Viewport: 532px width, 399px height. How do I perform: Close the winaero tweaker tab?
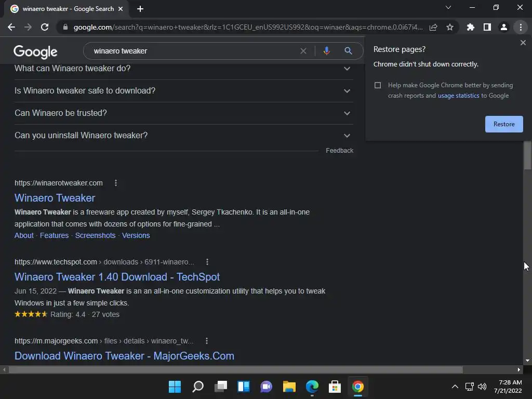pyautogui.click(x=121, y=9)
